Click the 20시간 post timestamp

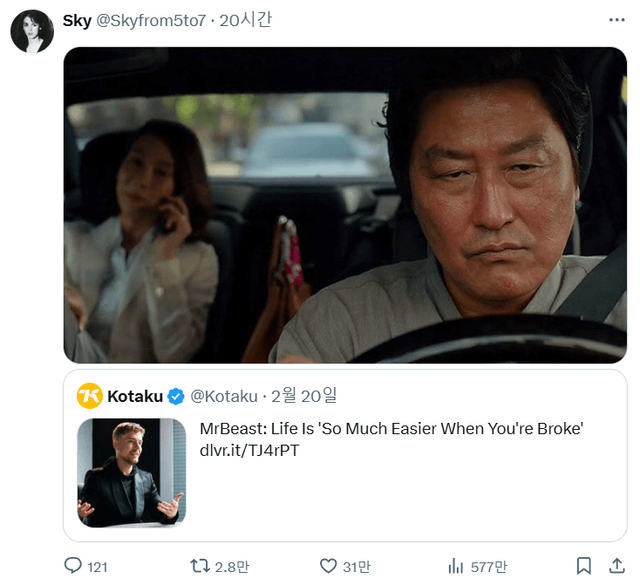pos(245,20)
